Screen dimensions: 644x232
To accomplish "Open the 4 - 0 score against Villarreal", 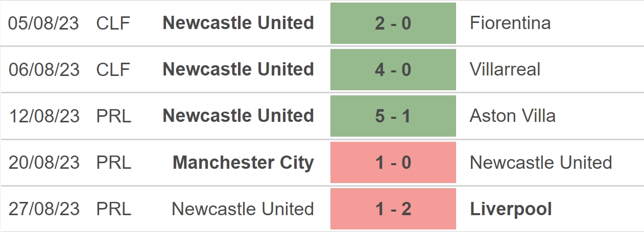I will click(x=393, y=69).
